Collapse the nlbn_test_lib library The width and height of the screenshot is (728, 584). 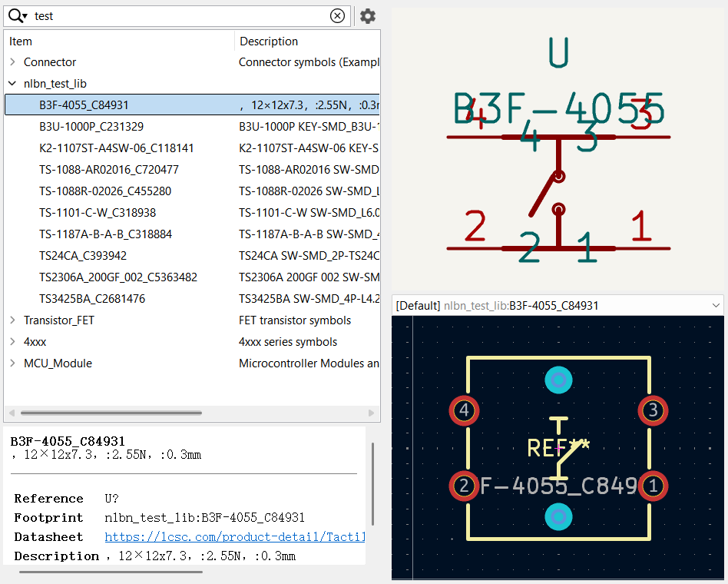pos(12,84)
